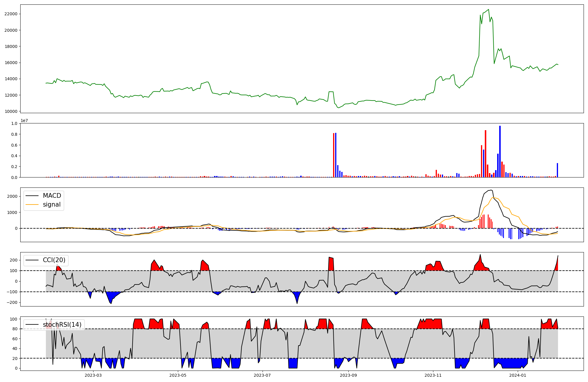
Task: Click the 2023-05 x-axis tick label
Action: point(178,375)
